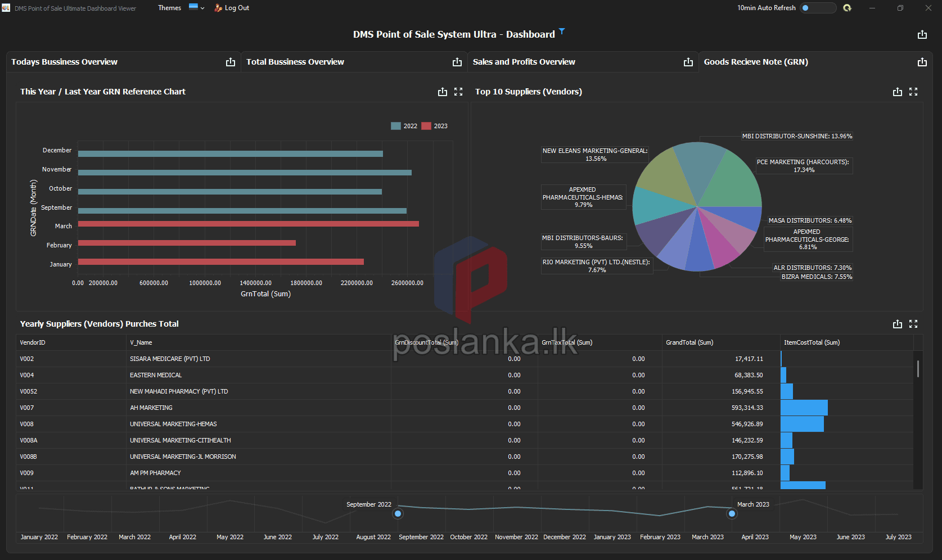942x560 pixels.
Task: Click the supplier table vertical scrollbar
Action: [x=918, y=369]
